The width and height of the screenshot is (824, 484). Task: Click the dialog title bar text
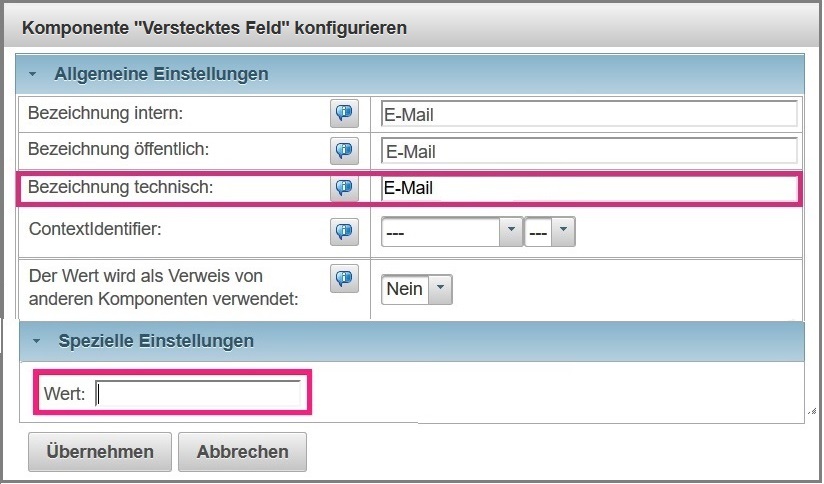coord(214,27)
